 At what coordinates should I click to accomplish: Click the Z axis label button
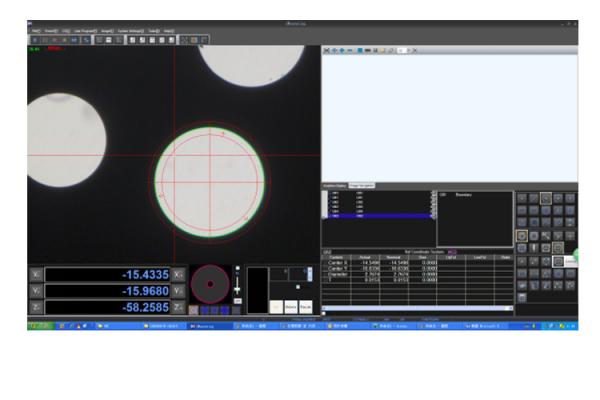pyautogui.click(x=36, y=307)
